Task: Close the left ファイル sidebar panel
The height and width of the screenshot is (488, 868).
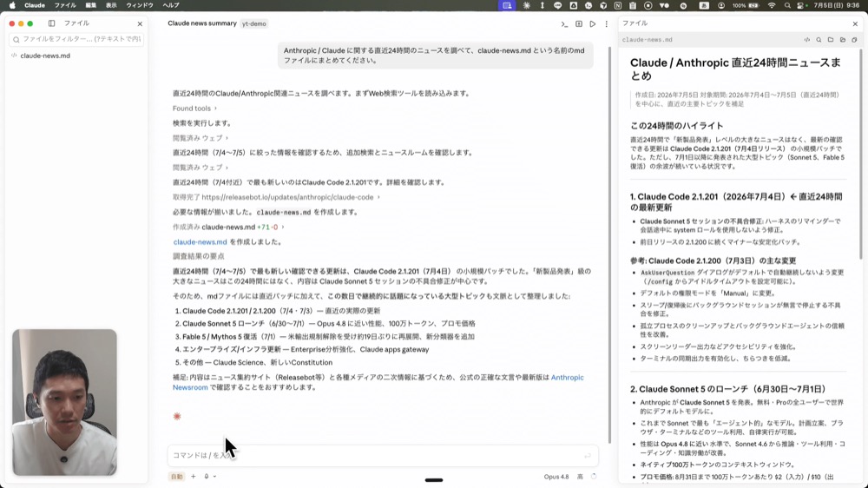Action: pyautogui.click(x=140, y=23)
